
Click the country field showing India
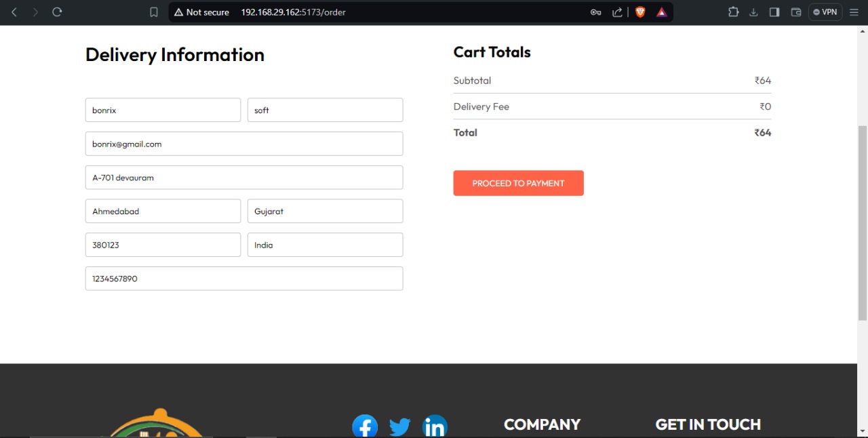(325, 245)
